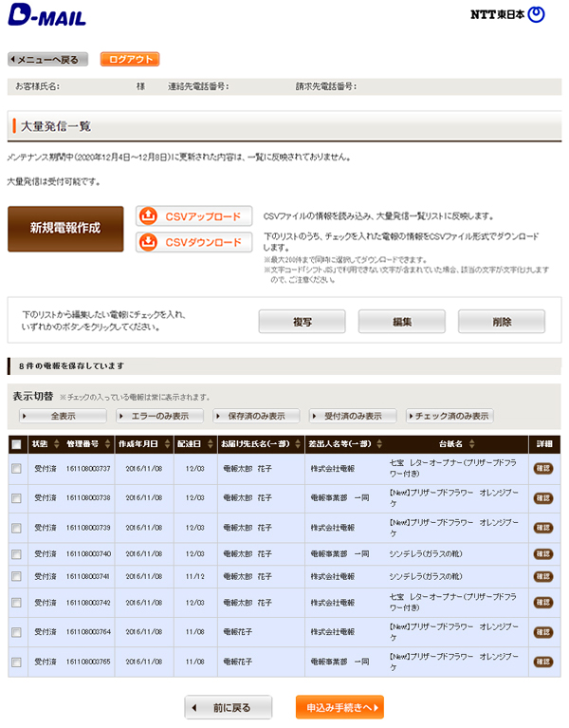Go back with 前に戻る button
This screenshot has width=569, height=728.
[229, 707]
